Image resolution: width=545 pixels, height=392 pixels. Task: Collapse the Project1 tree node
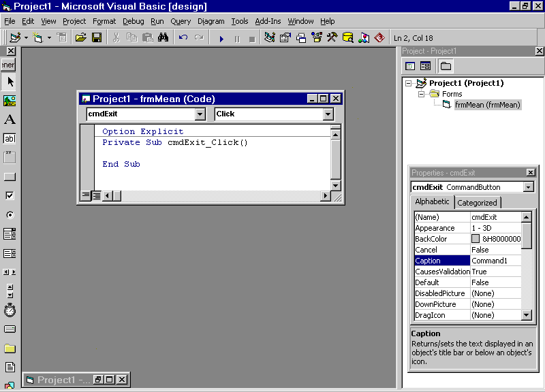point(408,83)
